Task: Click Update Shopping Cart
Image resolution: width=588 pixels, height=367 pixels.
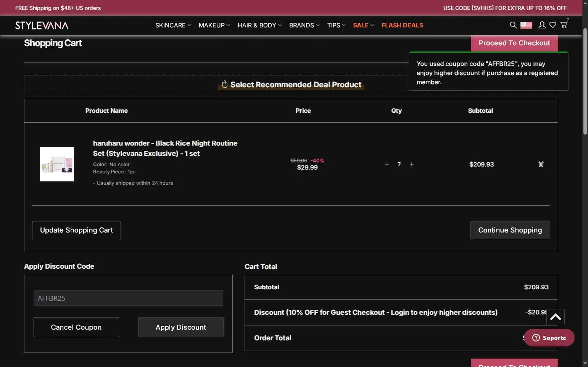Action: tap(76, 230)
